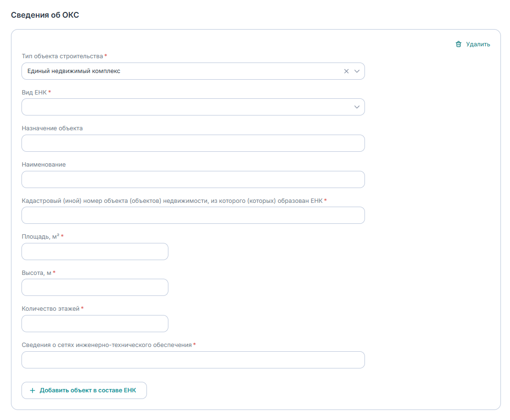Click into the Наименование text field

193,179
